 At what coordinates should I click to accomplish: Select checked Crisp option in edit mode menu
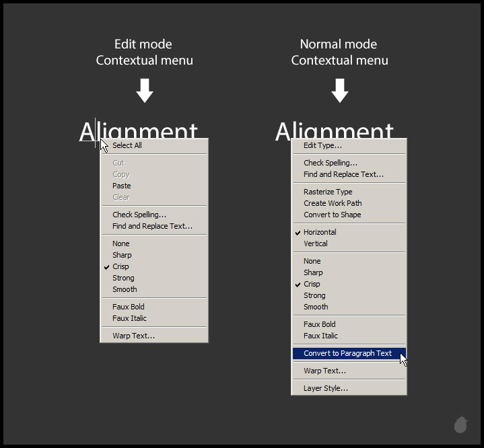(120, 266)
